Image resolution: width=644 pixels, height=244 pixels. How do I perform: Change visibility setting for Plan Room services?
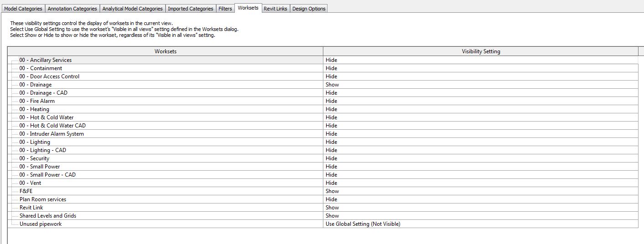pos(480,199)
